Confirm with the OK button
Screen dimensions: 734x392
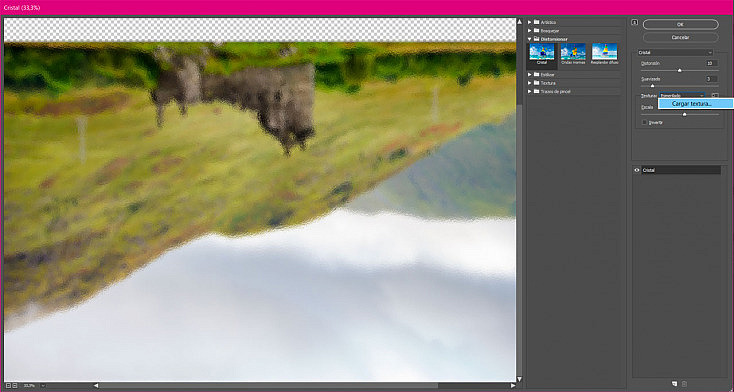click(x=680, y=24)
